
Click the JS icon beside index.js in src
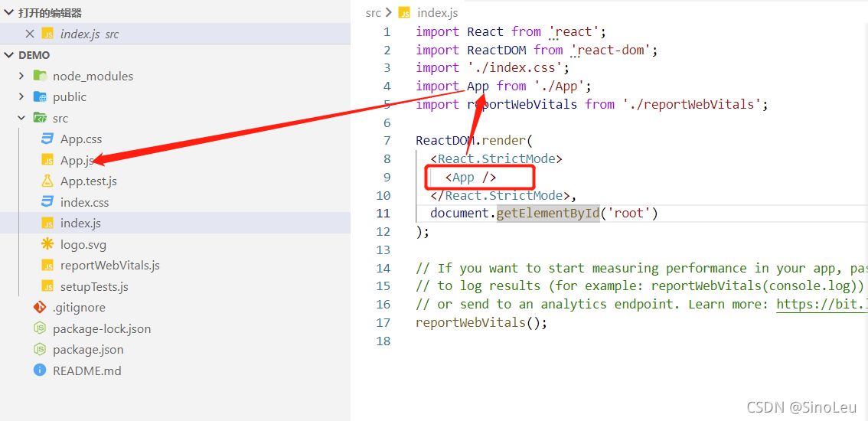point(47,224)
